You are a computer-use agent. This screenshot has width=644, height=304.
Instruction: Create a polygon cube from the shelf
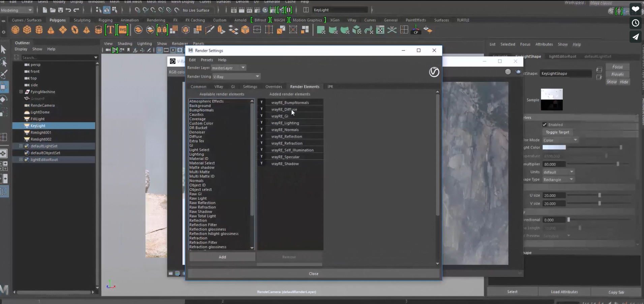tap(27, 30)
